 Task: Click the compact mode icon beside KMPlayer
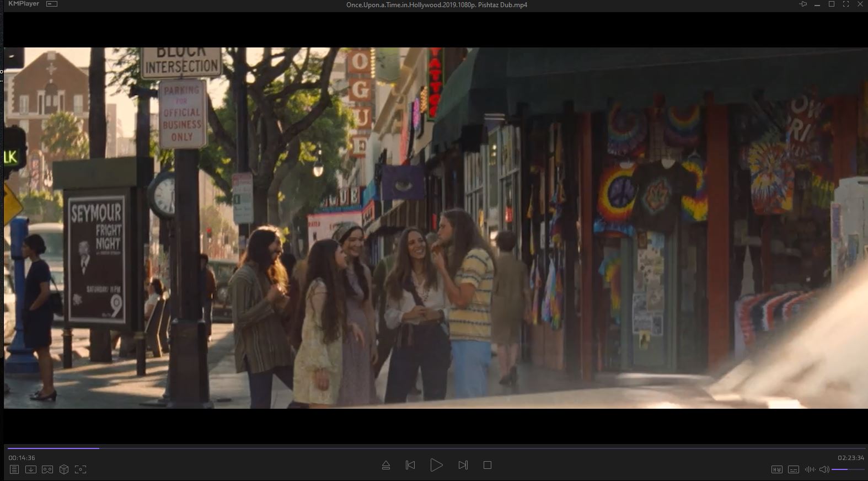[x=52, y=4]
